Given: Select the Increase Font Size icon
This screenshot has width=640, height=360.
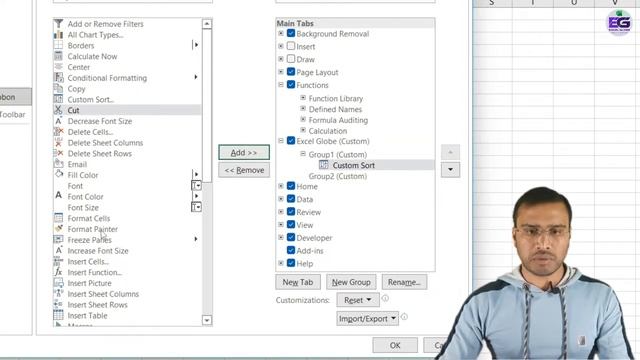Looking at the screenshot, I should pos(58,251).
